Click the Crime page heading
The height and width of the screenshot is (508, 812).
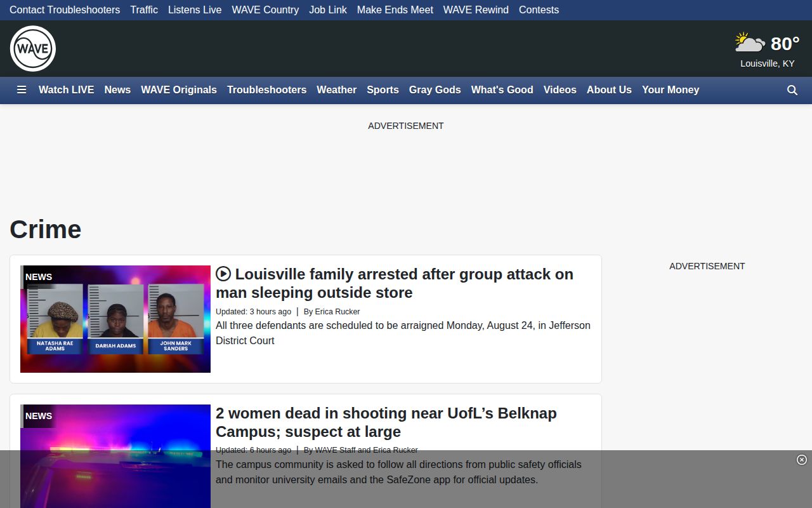pyautogui.click(x=46, y=229)
